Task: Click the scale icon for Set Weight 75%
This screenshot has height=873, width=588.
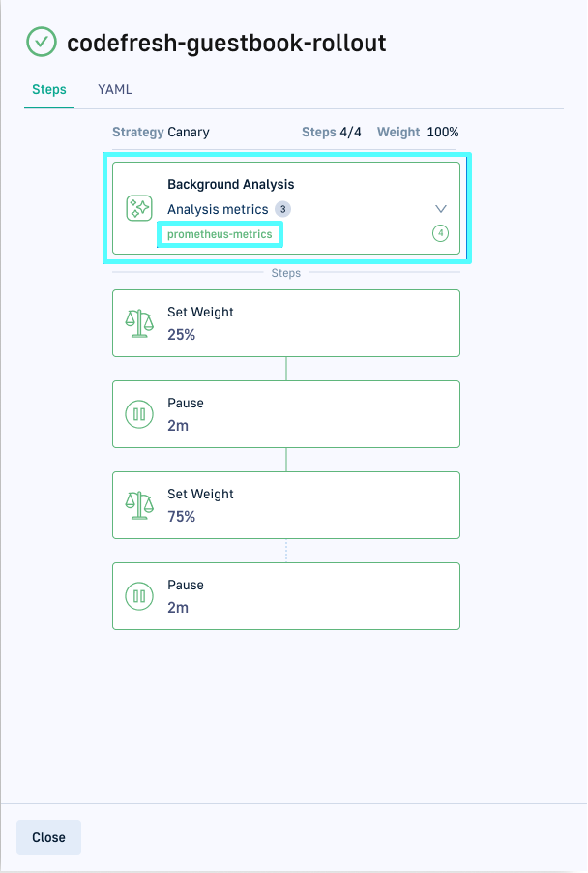Action: (x=139, y=505)
